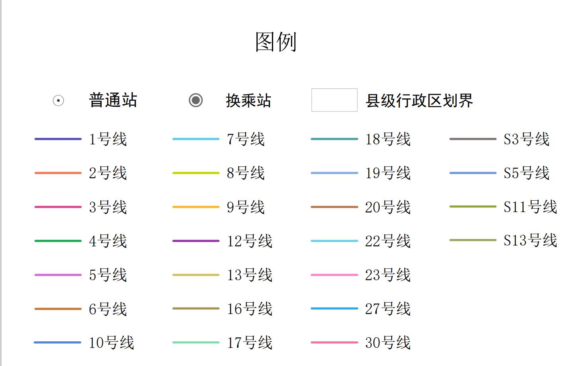Click the 县级行政区划界 boundary box symbol
The image size is (588, 366).
tap(334, 100)
